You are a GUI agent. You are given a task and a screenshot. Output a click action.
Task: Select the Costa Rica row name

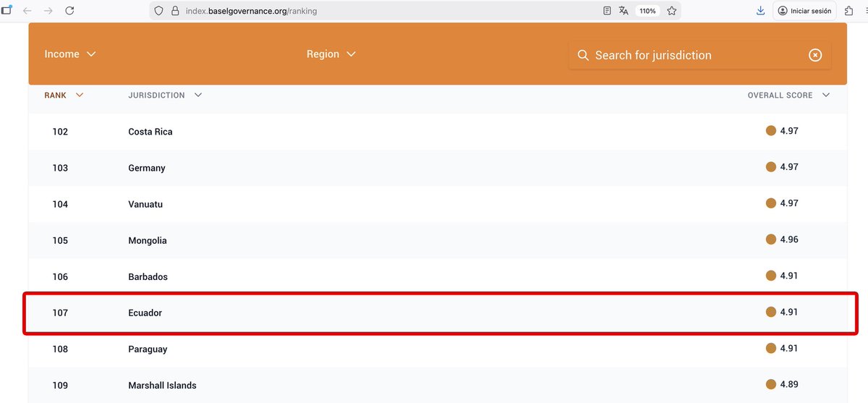pos(150,132)
